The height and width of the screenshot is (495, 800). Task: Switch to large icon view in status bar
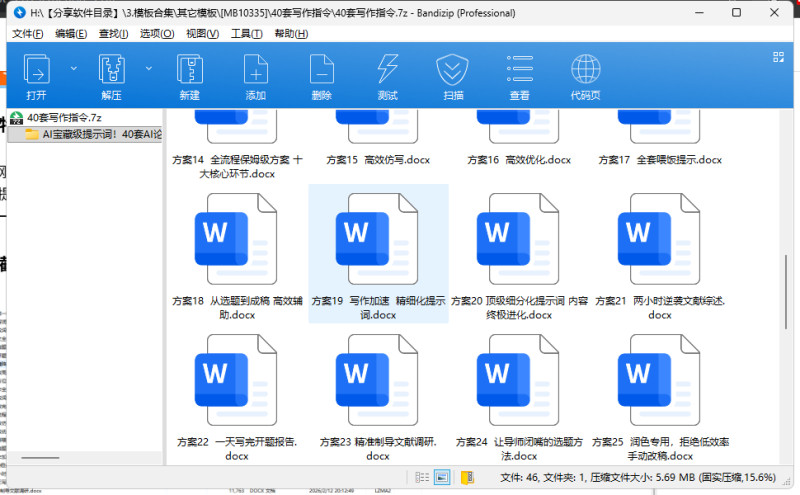point(442,477)
